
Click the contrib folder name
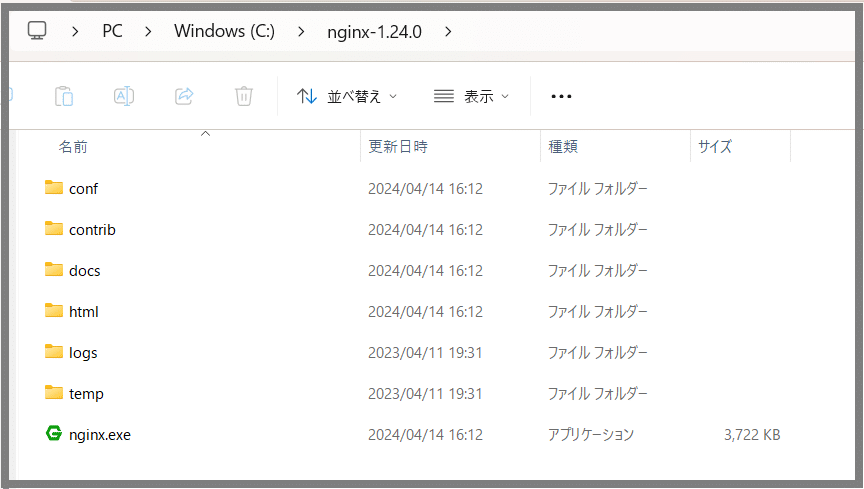point(92,229)
